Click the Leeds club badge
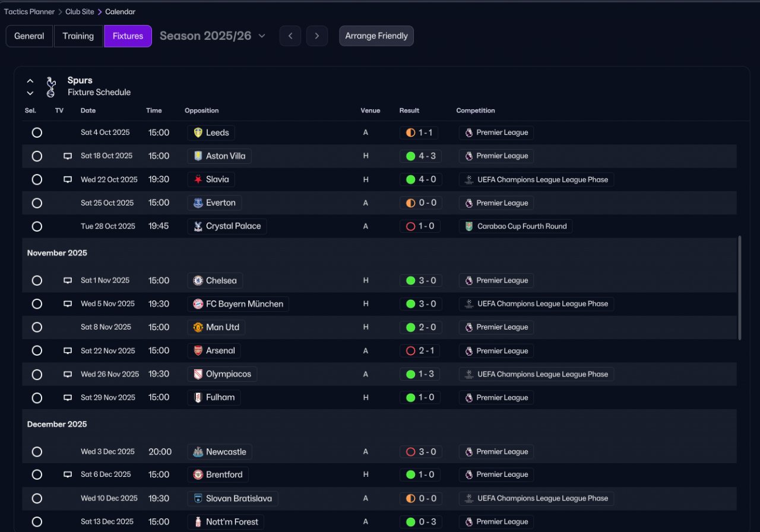 point(198,132)
